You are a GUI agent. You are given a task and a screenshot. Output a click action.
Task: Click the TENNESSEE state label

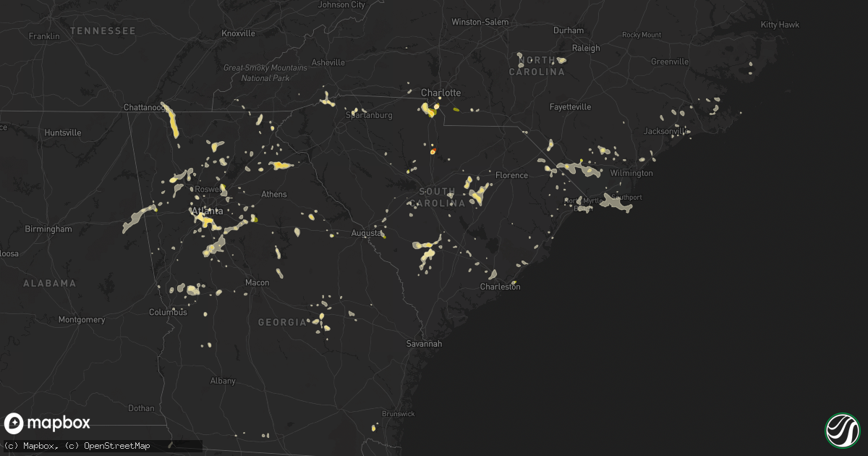tap(103, 31)
